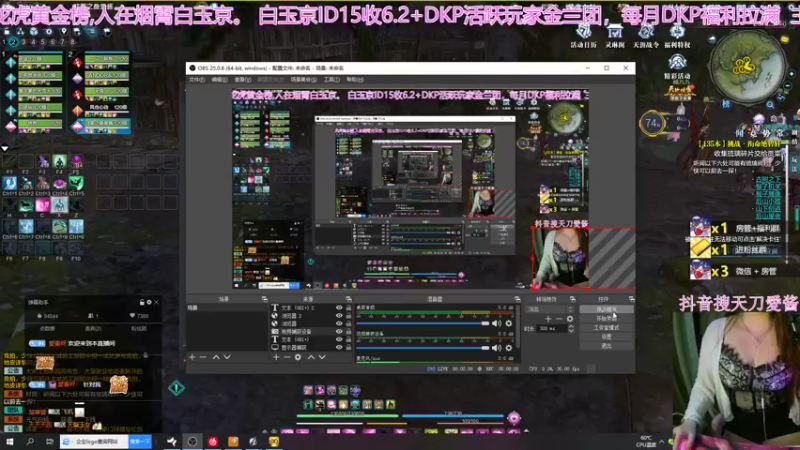Open the Windows Start menu
The image size is (800, 450).
click(x=10, y=441)
